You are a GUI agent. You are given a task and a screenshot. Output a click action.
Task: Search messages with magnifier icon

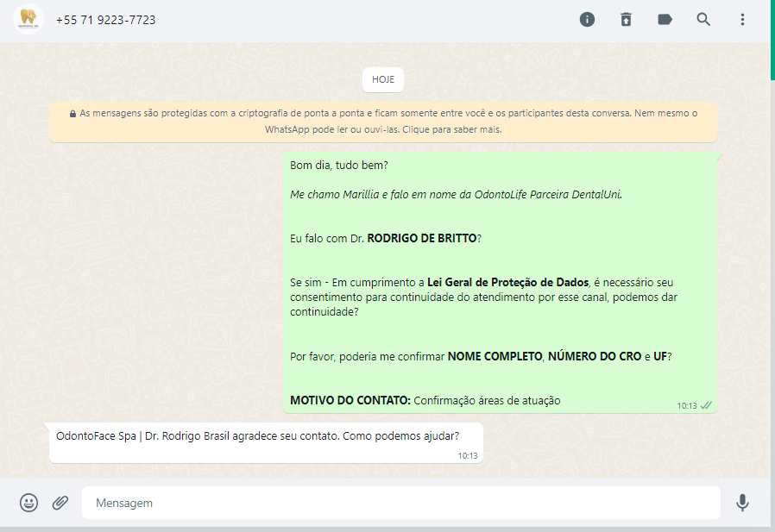pos(703,19)
